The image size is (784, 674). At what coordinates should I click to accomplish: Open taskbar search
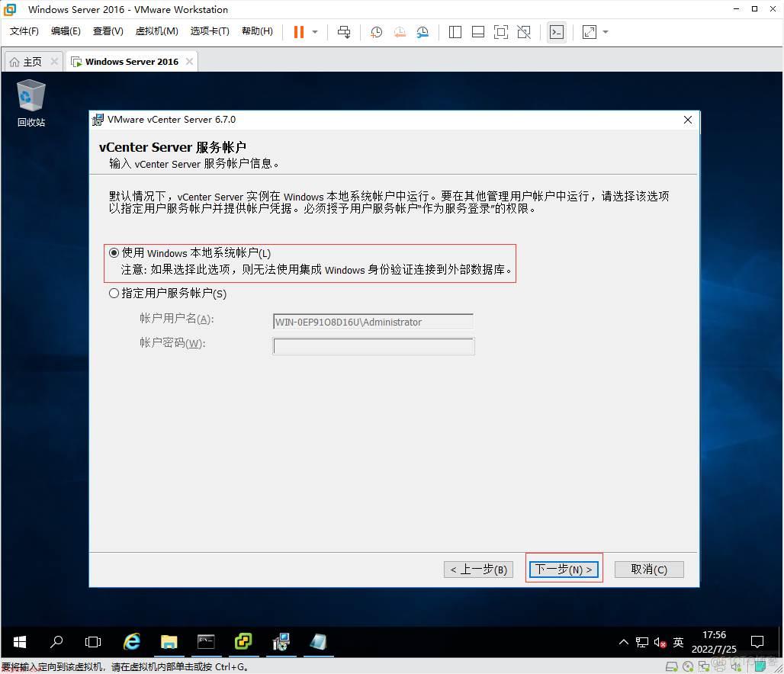click(56, 641)
